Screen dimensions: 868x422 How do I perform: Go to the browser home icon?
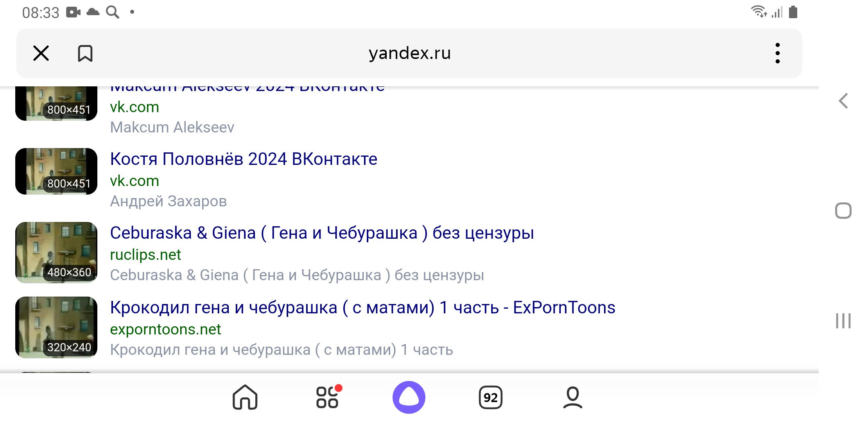(x=245, y=397)
